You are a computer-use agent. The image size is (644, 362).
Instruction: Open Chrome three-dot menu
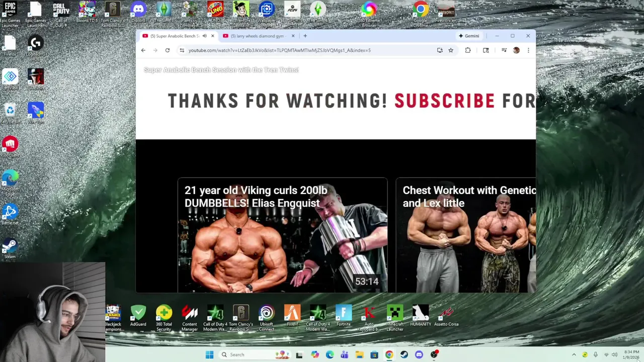pyautogui.click(x=528, y=50)
